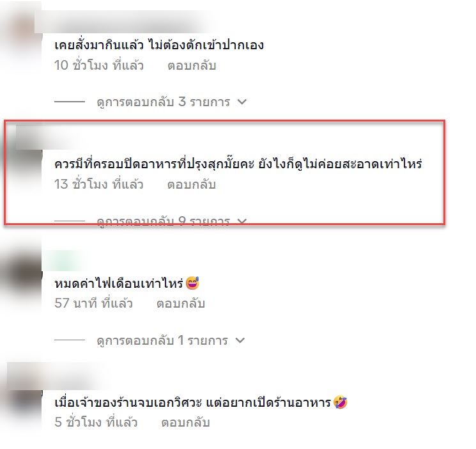Click the 10 ชั่วโมง ที่แล้ว timestamp

click(98, 65)
